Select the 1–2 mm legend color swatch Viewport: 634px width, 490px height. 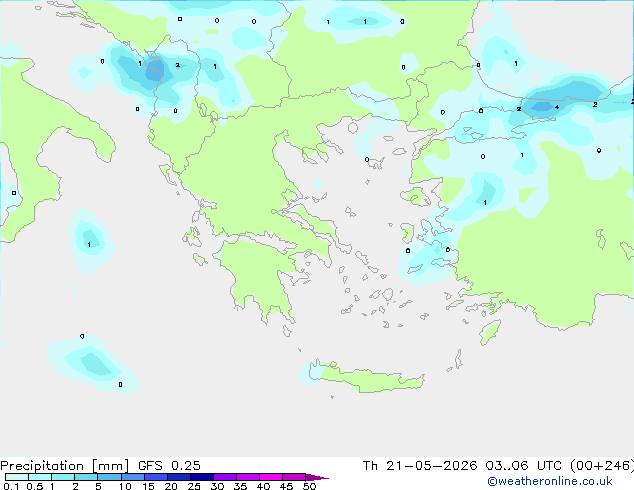click(63, 477)
